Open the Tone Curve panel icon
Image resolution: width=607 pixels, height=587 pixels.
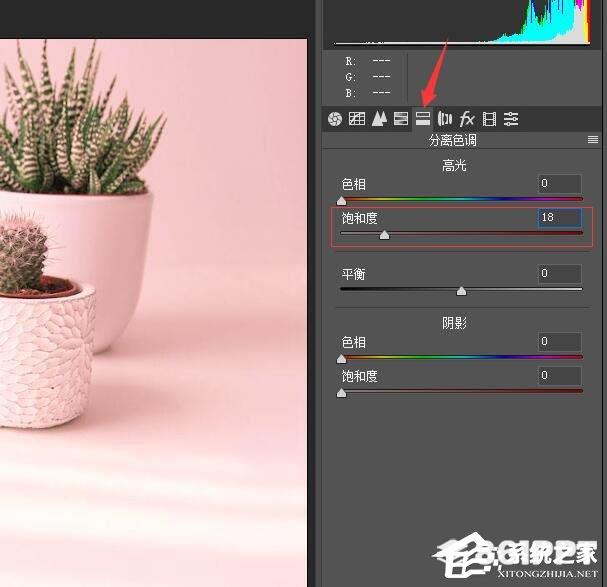tap(357, 119)
